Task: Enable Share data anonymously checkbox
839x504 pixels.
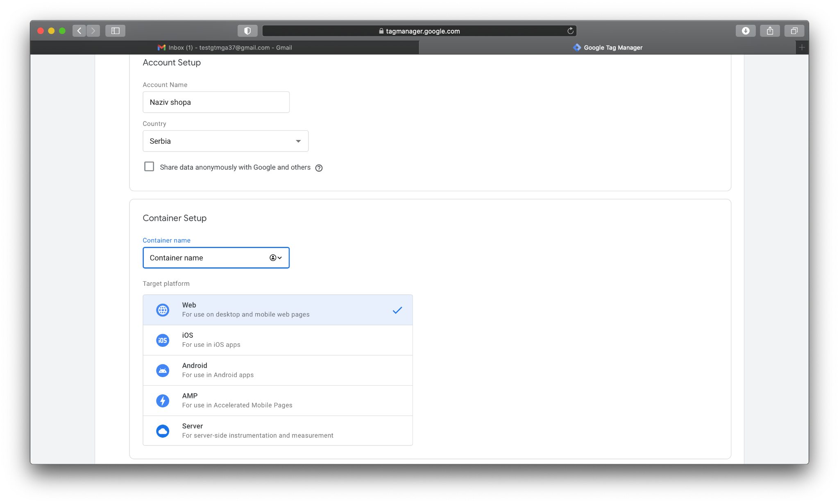Action: [x=149, y=167]
